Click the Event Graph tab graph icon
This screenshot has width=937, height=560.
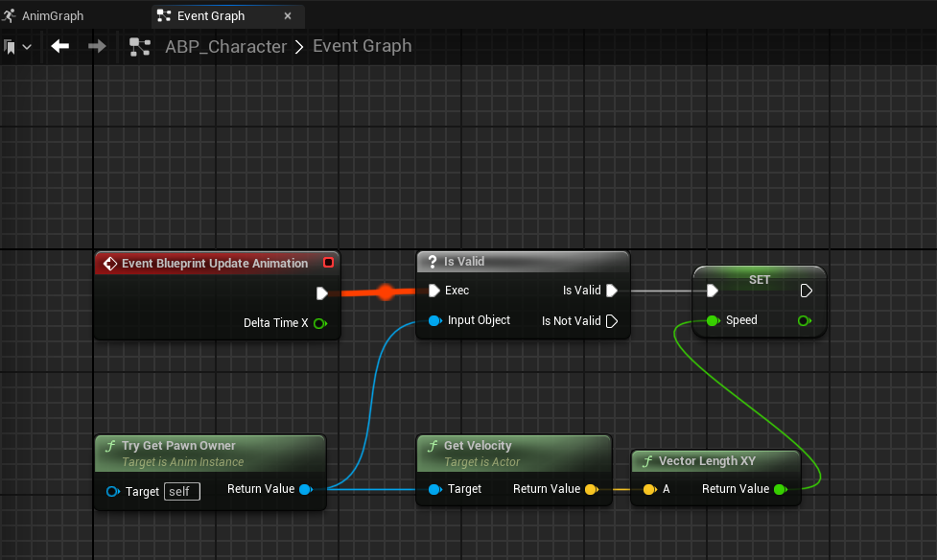pyautogui.click(x=164, y=15)
